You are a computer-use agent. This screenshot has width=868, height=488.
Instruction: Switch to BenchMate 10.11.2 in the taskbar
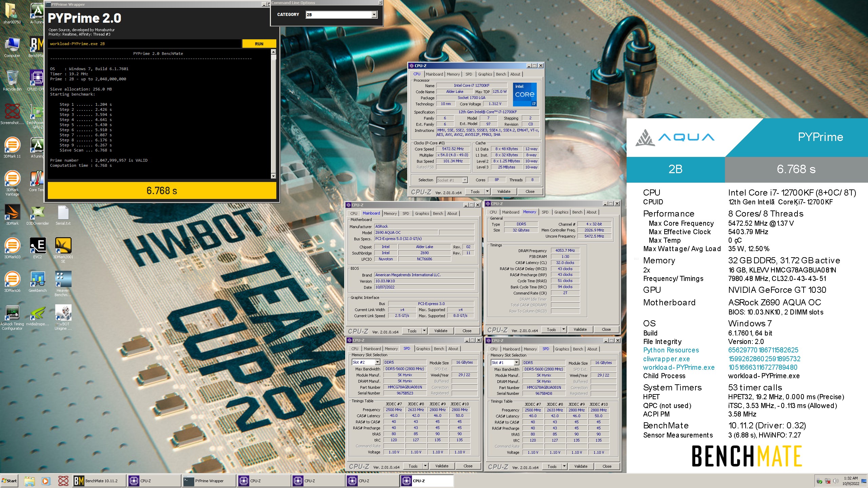point(99,481)
